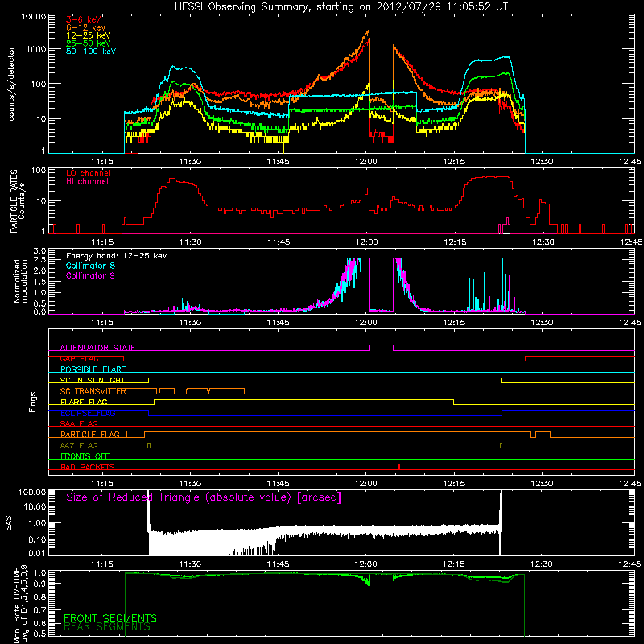Click the 12:00 tick under the counts plot
The image size is (644, 644).
(x=366, y=162)
